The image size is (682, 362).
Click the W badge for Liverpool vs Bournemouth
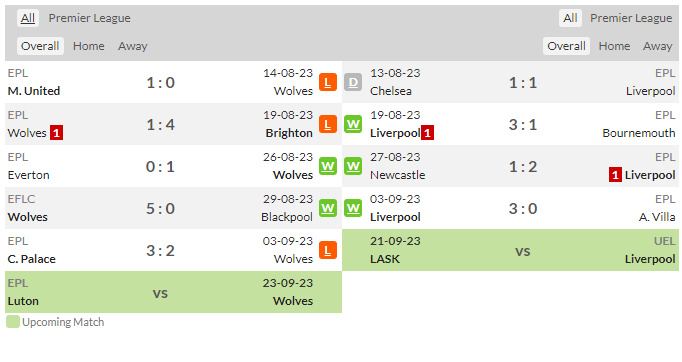(353, 124)
